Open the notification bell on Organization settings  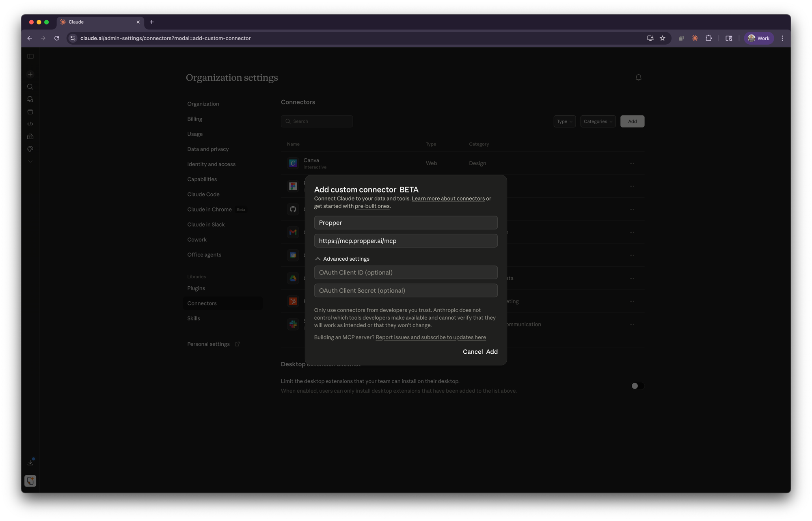click(638, 77)
